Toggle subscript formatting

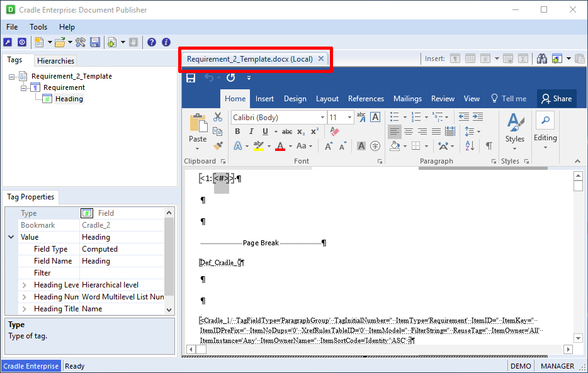click(x=301, y=131)
